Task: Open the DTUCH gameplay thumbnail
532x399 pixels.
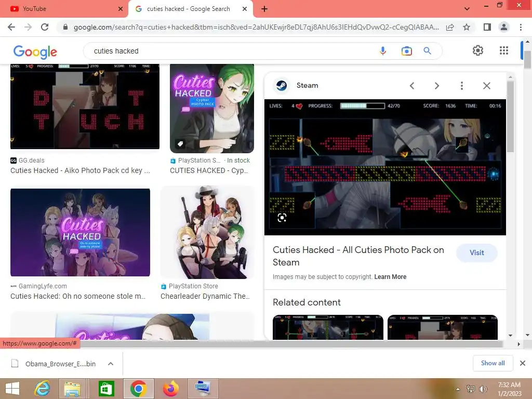Action: (85, 106)
